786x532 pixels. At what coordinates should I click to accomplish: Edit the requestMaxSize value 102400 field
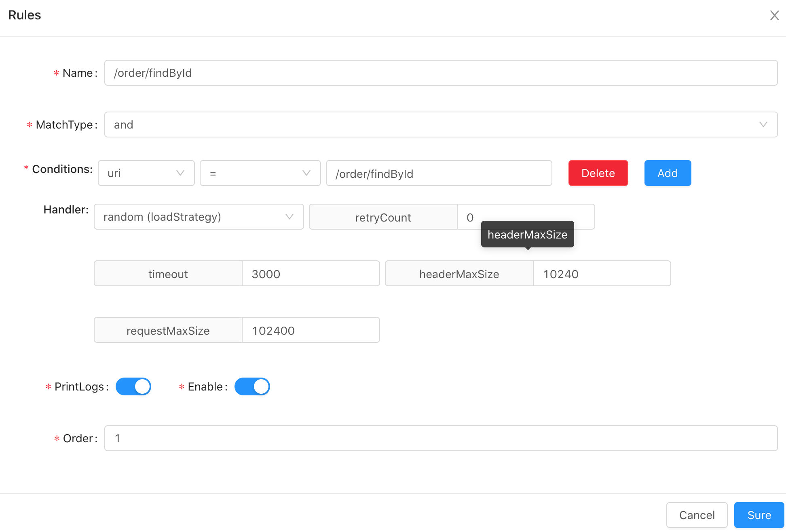click(x=311, y=330)
